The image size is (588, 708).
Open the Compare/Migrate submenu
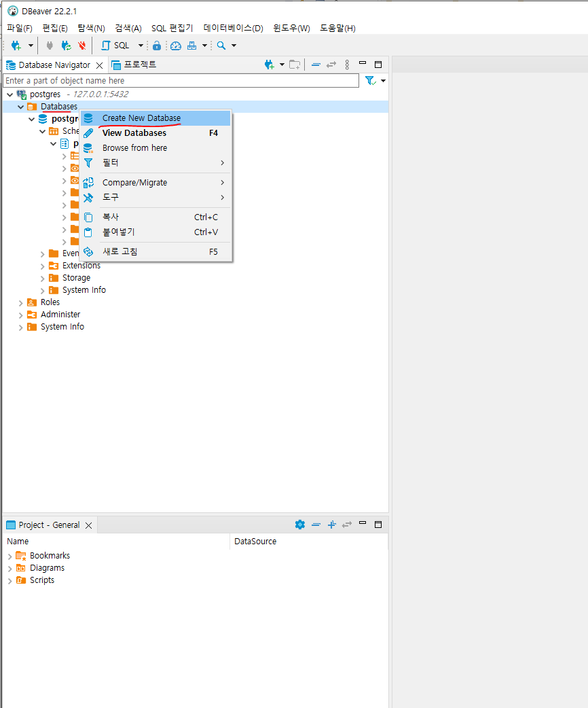point(155,182)
